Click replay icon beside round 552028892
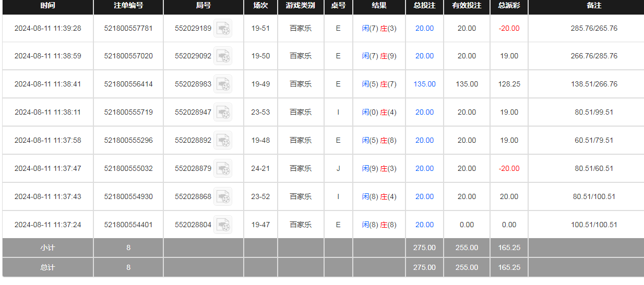 coord(223,141)
